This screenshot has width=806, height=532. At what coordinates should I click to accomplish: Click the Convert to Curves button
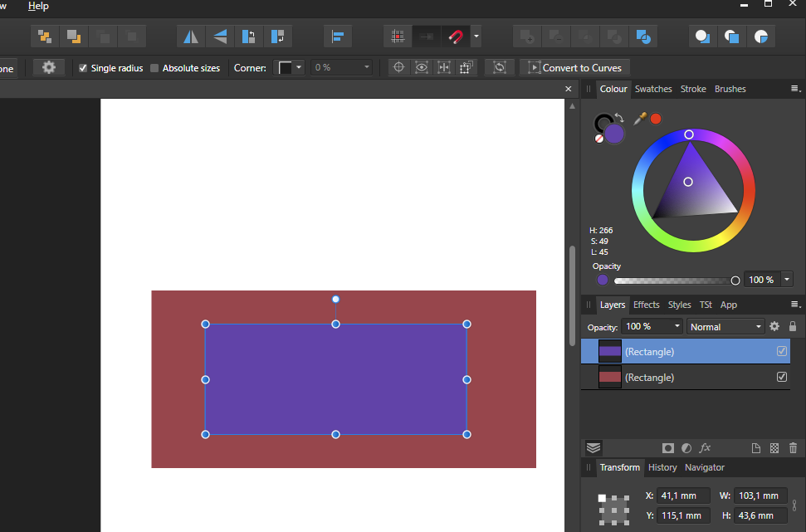574,68
